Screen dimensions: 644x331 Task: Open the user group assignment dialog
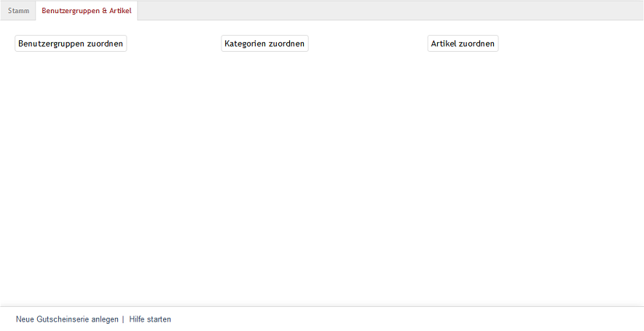point(71,44)
